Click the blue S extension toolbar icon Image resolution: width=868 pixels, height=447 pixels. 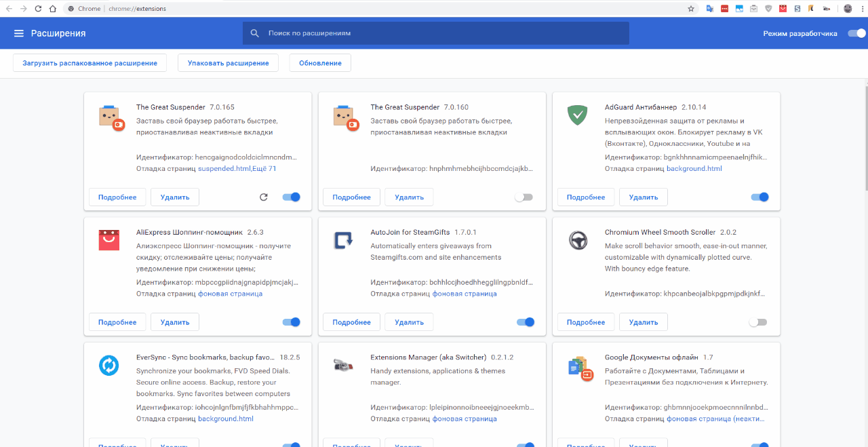coord(797,9)
